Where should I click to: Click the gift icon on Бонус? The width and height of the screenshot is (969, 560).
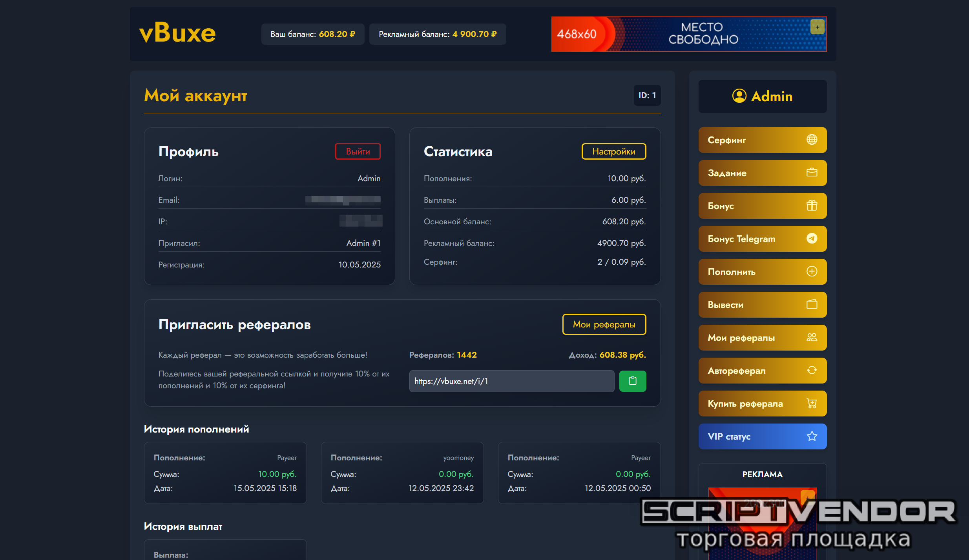click(x=812, y=205)
